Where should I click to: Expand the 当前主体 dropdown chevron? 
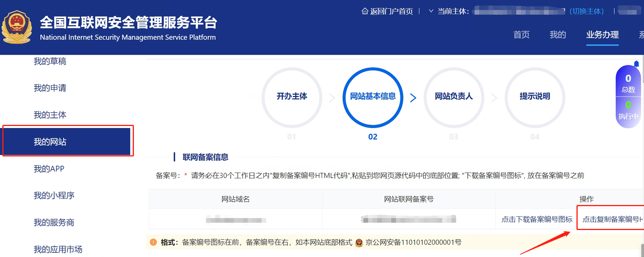coord(431,11)
